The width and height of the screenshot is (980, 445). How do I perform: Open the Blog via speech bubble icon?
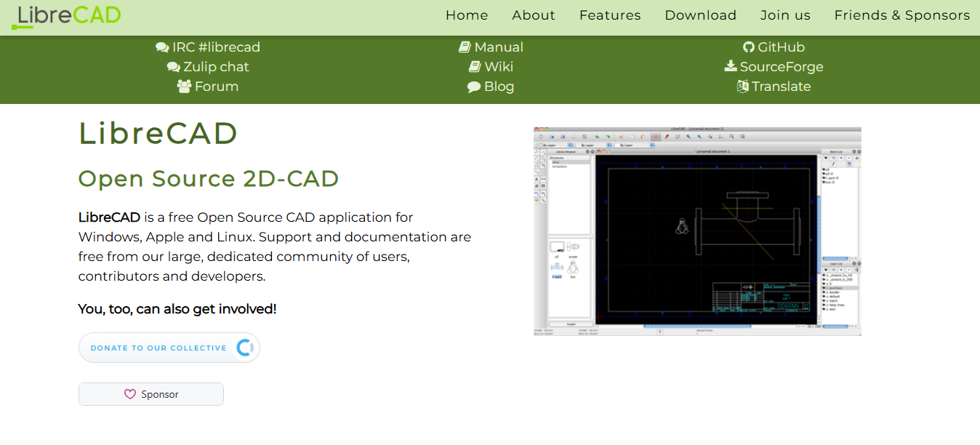pyautogui.click(x=473, y=86)
